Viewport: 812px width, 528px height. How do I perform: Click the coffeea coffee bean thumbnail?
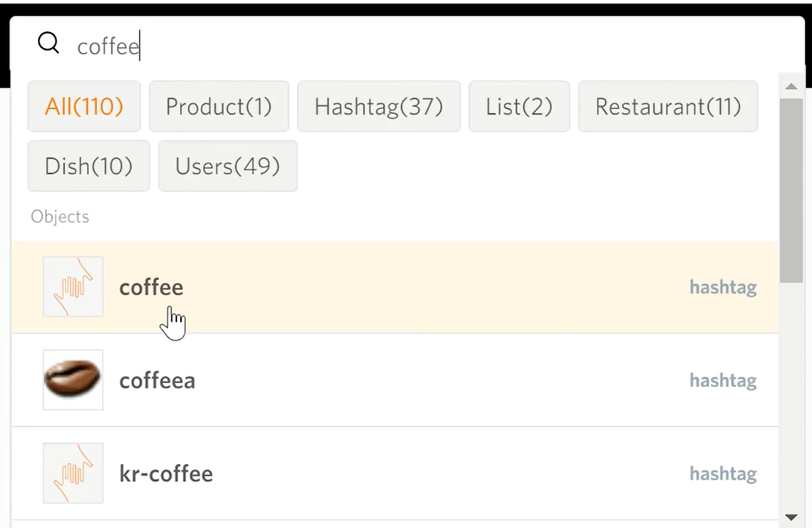[x=73, y=380]
